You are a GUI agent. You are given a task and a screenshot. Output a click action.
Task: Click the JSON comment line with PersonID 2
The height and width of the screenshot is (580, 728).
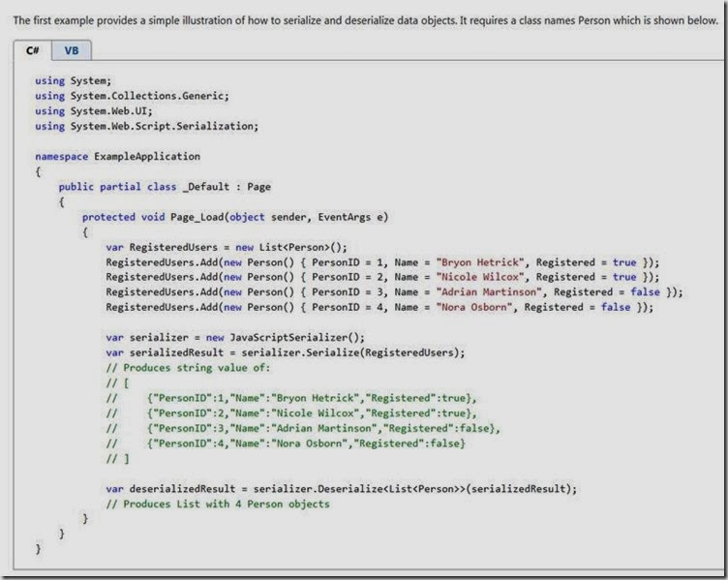[x=291, y=413]
